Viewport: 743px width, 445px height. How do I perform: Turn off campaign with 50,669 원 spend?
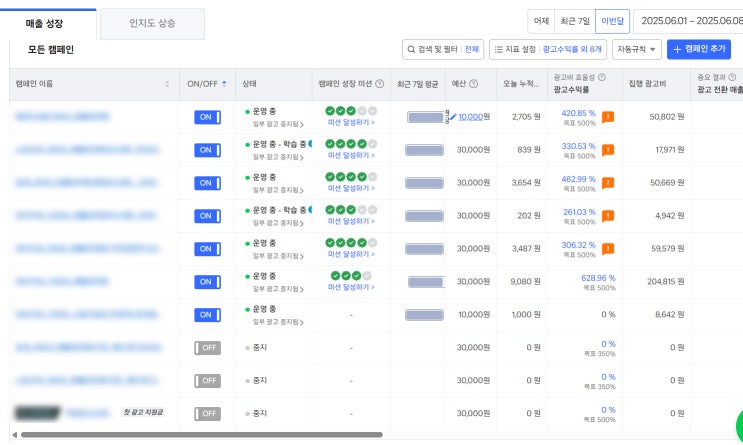click(x=208, y=183)
